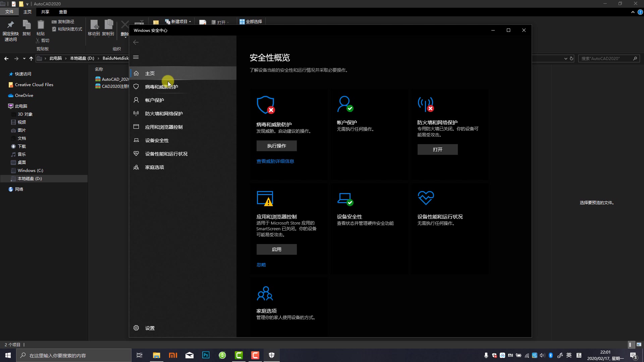This screenshot has width=644, height=362.
Task: Click the 固定到快速访问 pin icon
Action: [10, 25]
